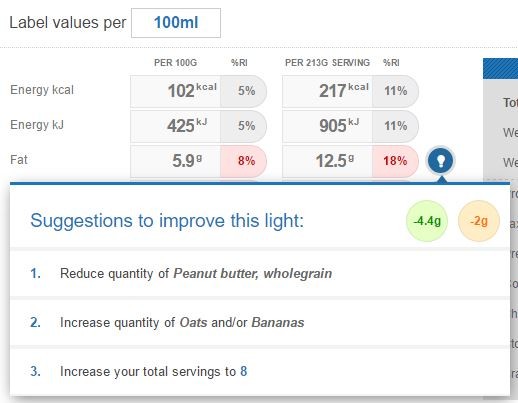This screenshot has height=403, width=518.
Task: Click the PER 213G SERVING column header
Action: click(327, 63)
